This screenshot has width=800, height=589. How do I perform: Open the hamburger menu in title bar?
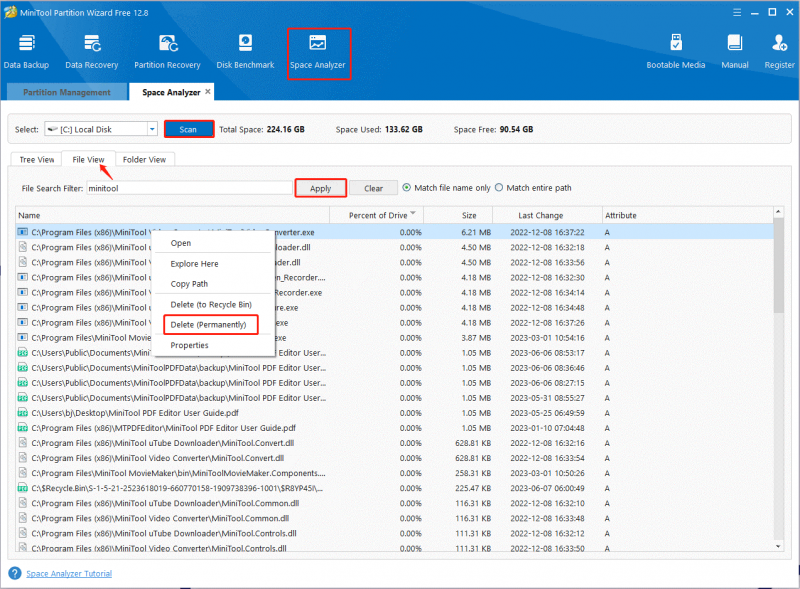(737, 12)
